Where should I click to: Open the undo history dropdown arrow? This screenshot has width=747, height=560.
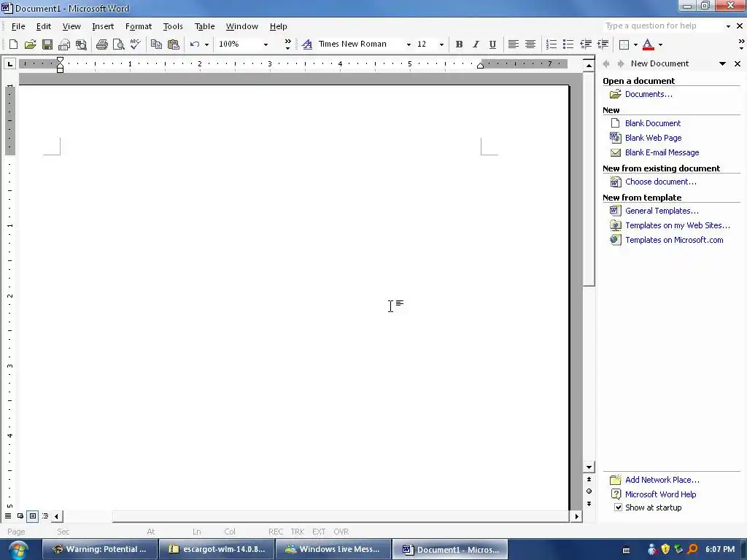[206, 44]
